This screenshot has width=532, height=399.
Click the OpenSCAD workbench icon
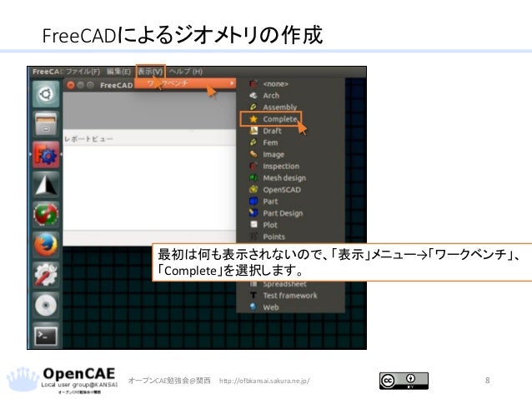(253, 189)
